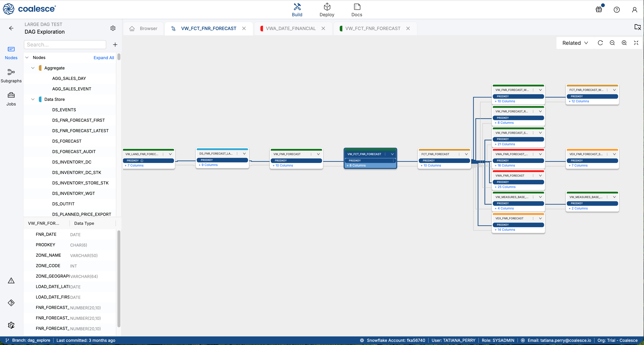Collapse the Data Store node group
This screenshot has width=644, height=345.
click(x=33, y=99)
